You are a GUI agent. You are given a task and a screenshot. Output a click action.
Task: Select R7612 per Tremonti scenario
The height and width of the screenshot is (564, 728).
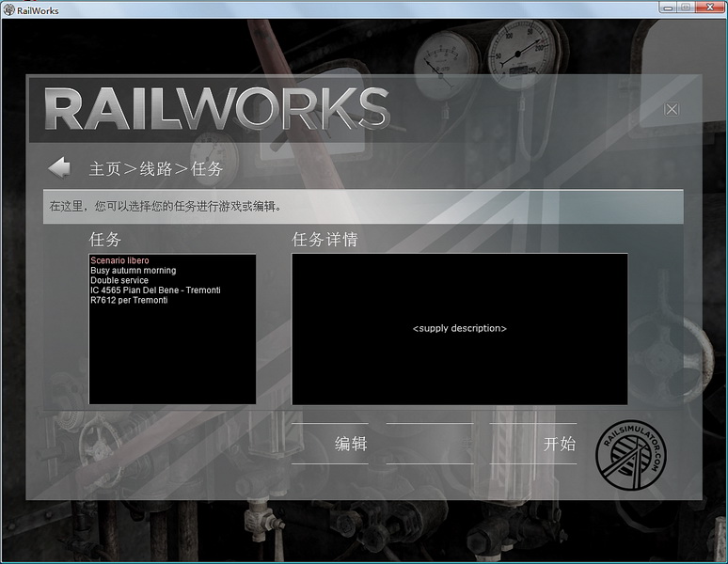[129, 300]
